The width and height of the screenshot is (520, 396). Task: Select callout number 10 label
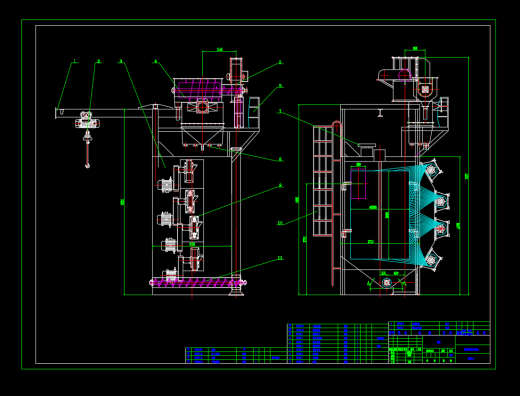[280, 223]
